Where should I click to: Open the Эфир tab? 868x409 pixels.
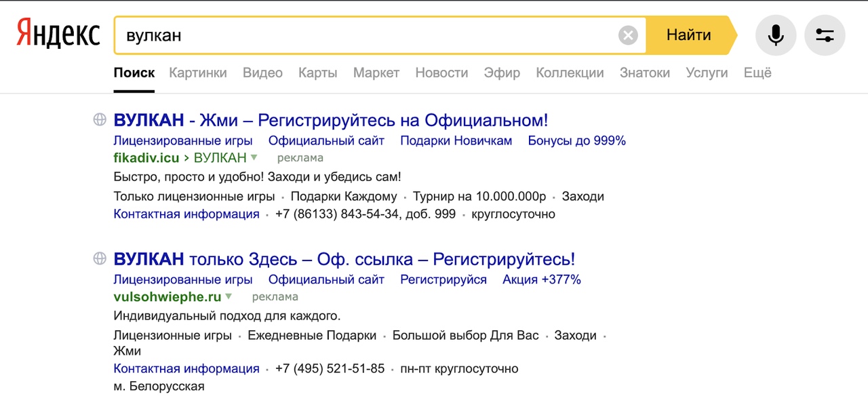(x=502, y=73)
